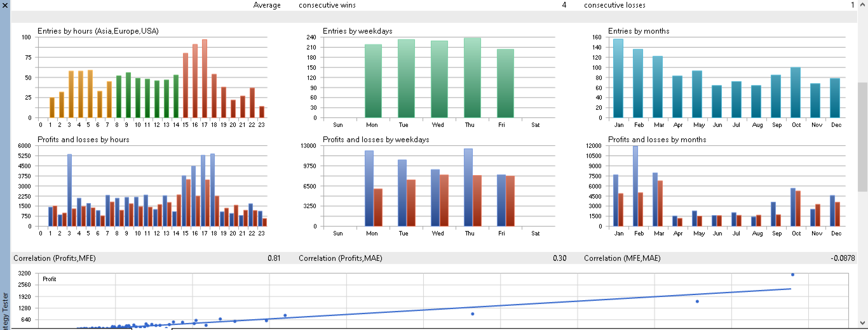The height and width of the screenshot is (330, 868).
Task: Click the red Mon loss bar in weekday profits
Action: [x=378, y=207]
